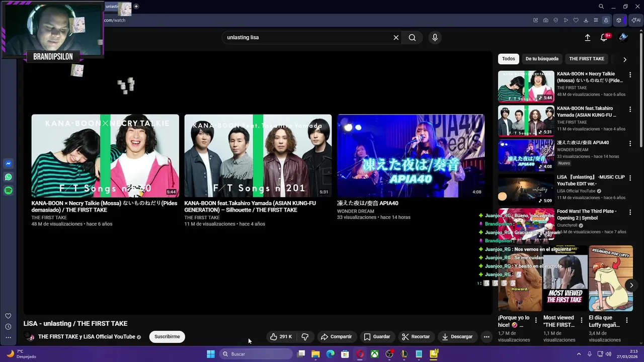This screenshot has width=644, height=362.
Task: Click the YouTube upload arrow icon
Action: pyautogui.click(x=587, y=37)
